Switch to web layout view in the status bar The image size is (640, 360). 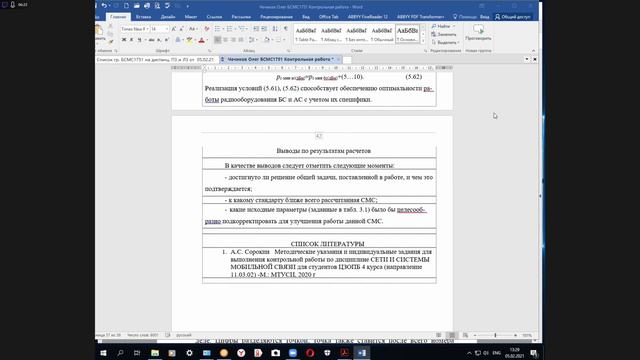[x=465, y=335]
